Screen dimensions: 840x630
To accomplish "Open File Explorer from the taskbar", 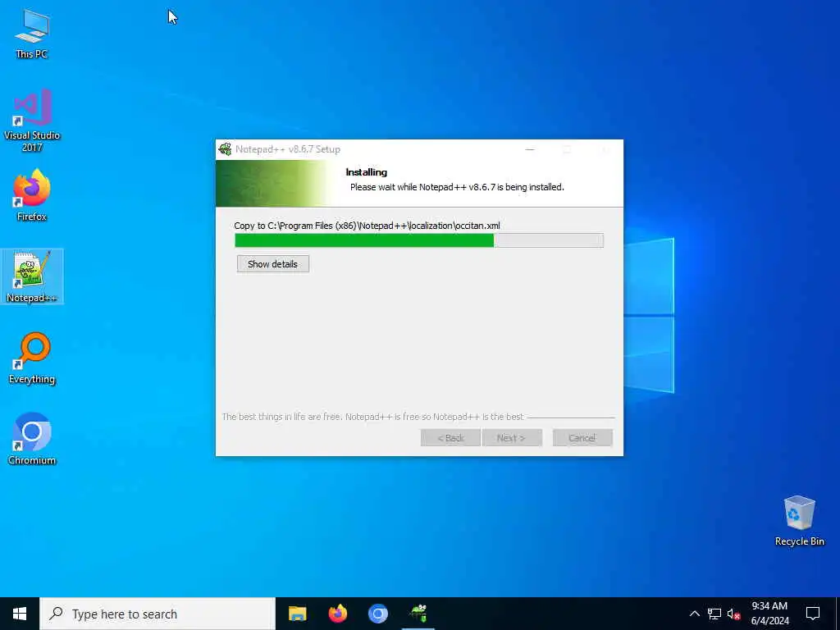I will point(297,614).
